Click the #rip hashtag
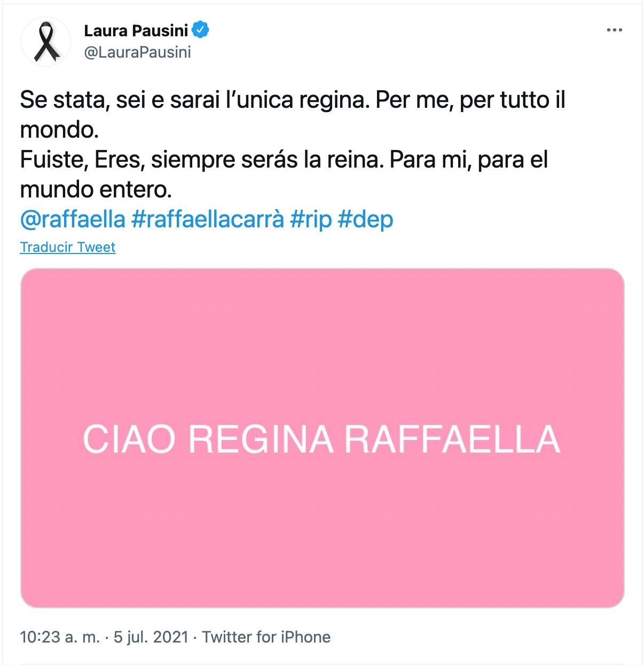644x666 pixels. [311, 219]
